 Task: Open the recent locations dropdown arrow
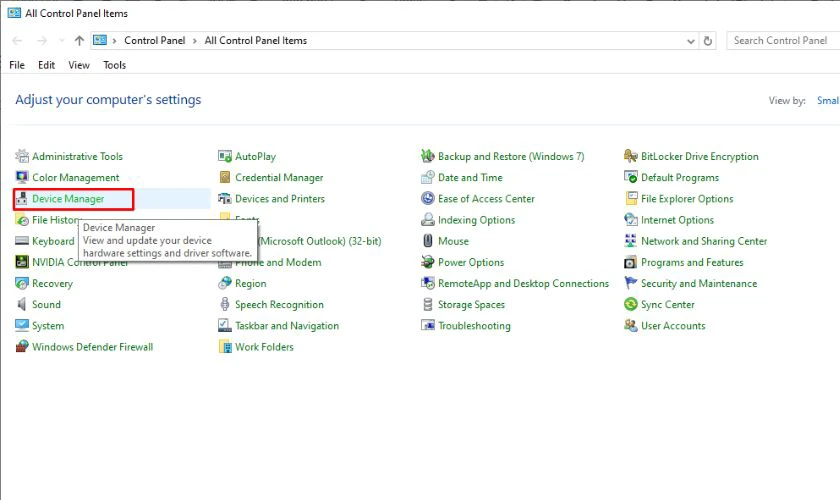(62, 41)
